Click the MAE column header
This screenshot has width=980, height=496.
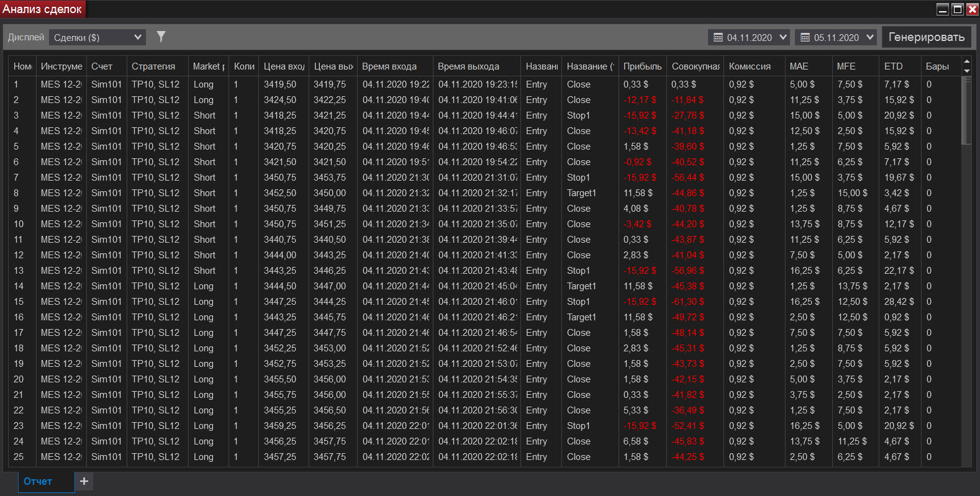click(809, 66)
